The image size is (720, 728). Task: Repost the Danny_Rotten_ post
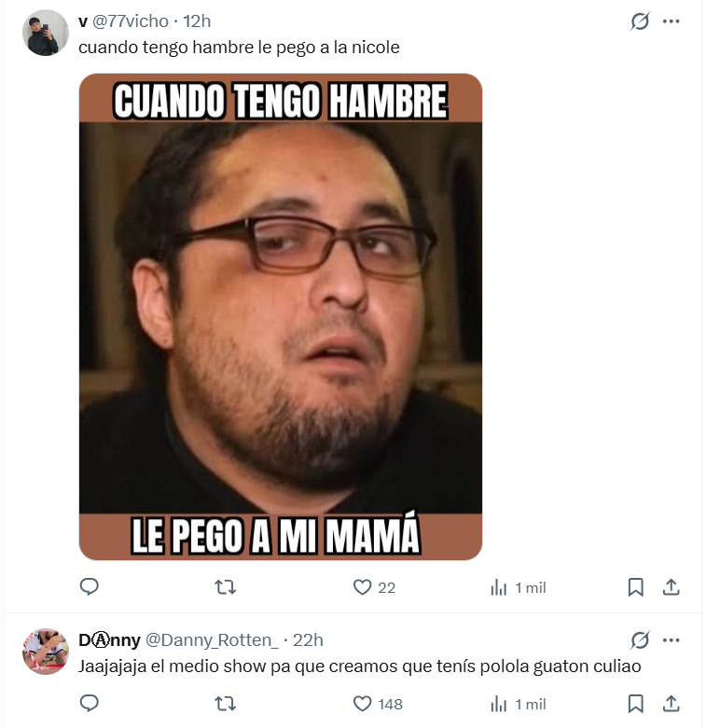[x=226, y=704]
